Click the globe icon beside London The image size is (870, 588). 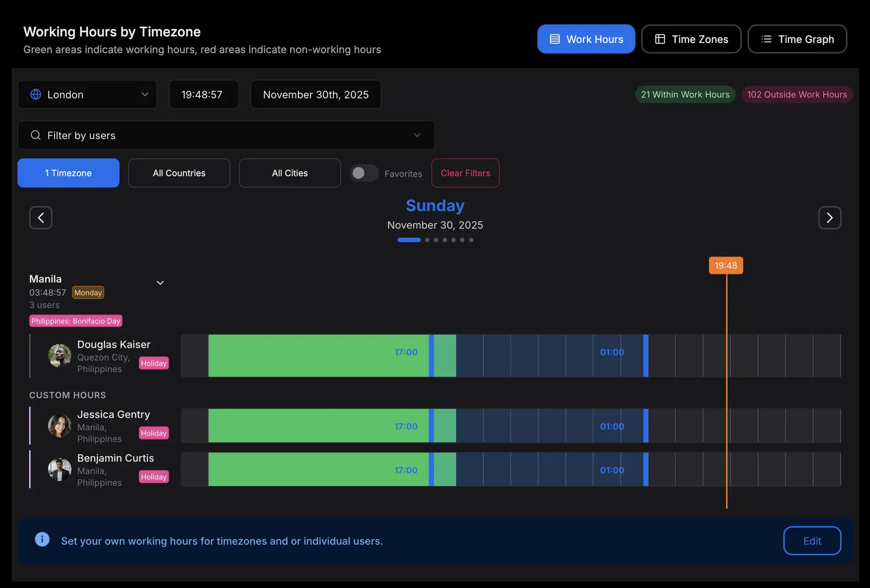coord(36,95)
